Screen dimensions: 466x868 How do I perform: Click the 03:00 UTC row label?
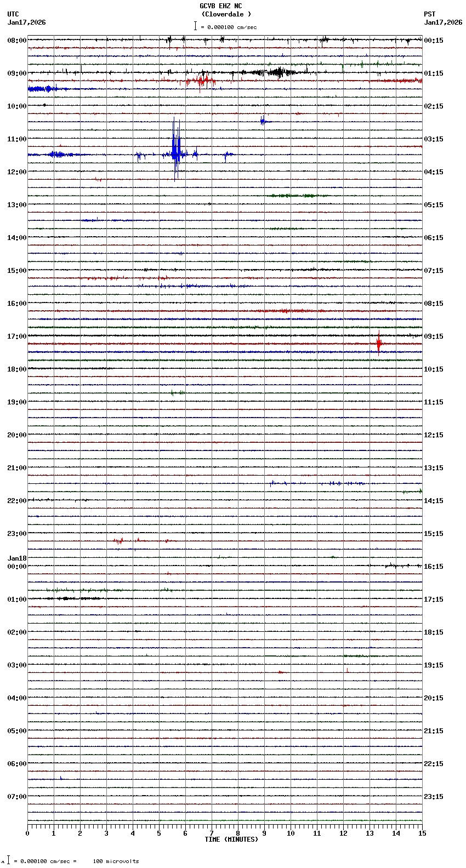(17, 665)
